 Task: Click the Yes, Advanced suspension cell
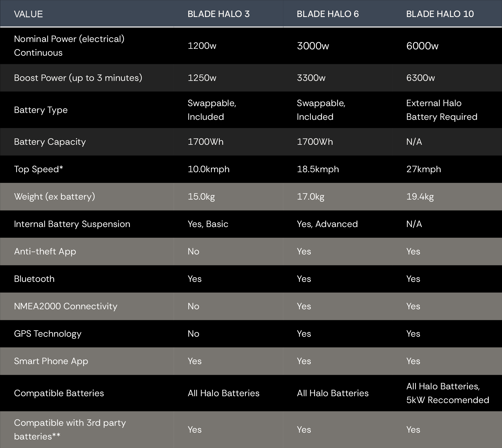pos(327,224)
